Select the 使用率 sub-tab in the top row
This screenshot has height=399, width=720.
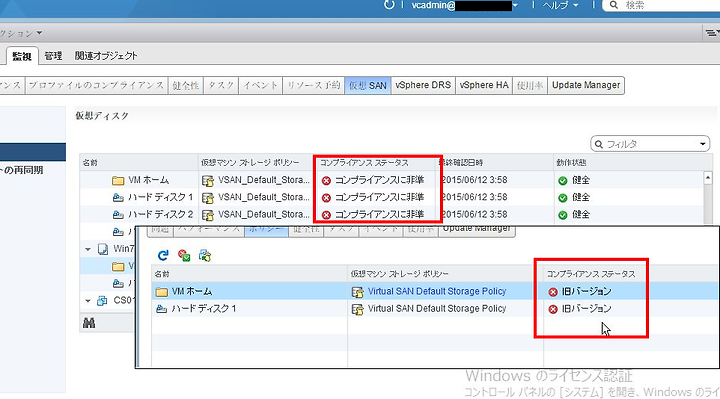pyautogui.click(x=530, y=85)
